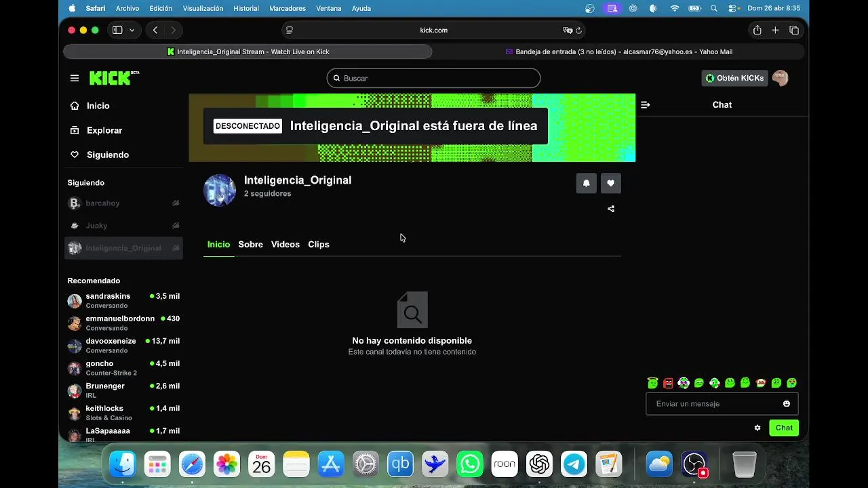Image resolution: width=868 pixels, height=488 pixels.
Task: Open ChatGPT from the Dock
Action: [540, 464]
